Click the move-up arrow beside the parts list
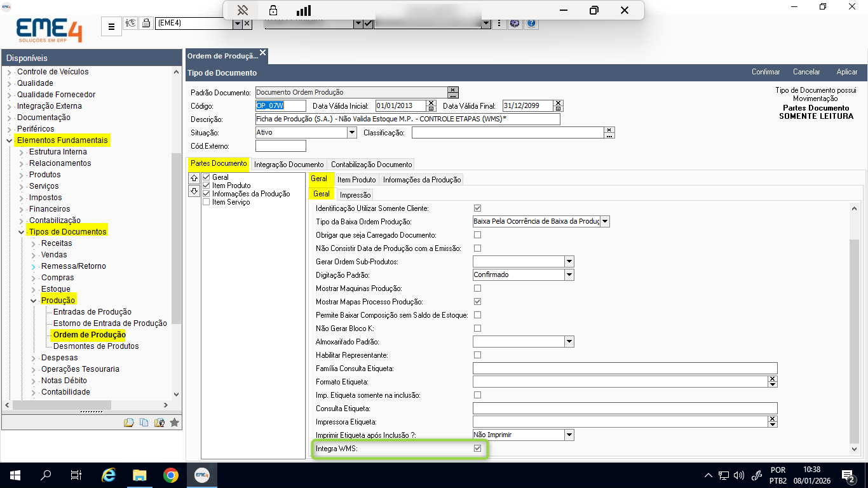This screenshot has height=488, width=868. click(x=194, y=179)
